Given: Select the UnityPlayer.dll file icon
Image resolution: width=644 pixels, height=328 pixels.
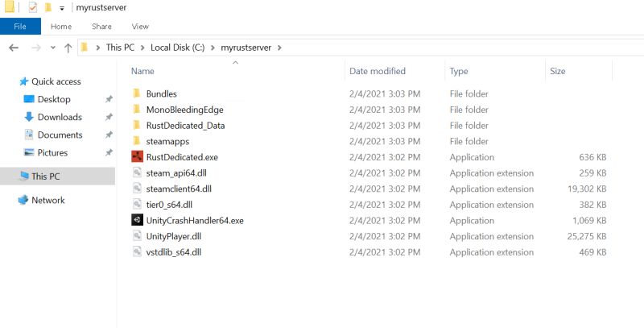Looking at the screenshot, I should coord(137,236).
